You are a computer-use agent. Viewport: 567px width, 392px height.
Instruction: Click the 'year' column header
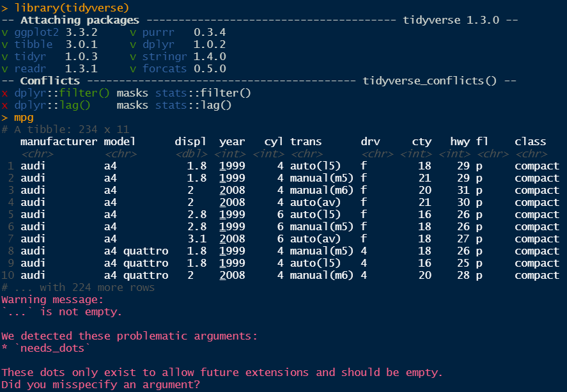[x=232, y=142]
